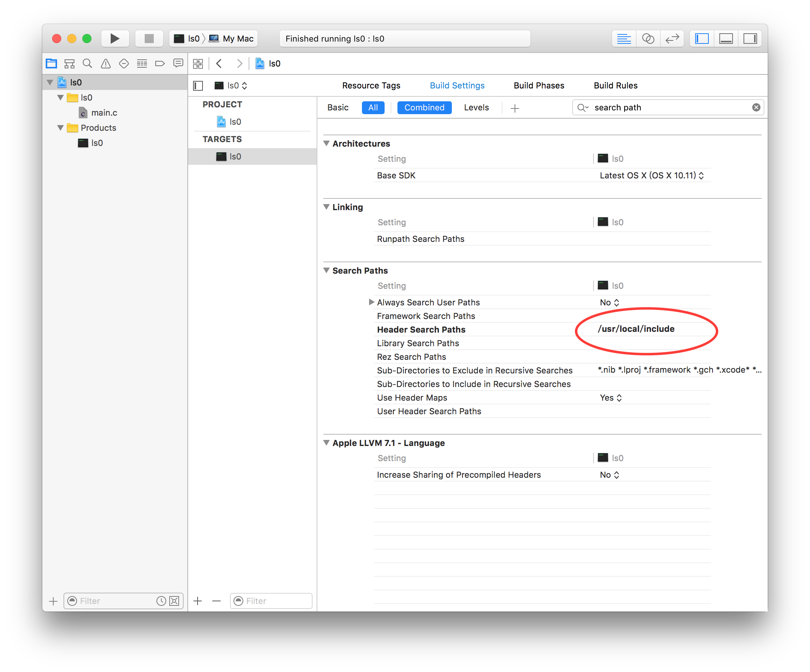Go forward in editor history
This screenshot has height=672, width=810.
[240, 63]
